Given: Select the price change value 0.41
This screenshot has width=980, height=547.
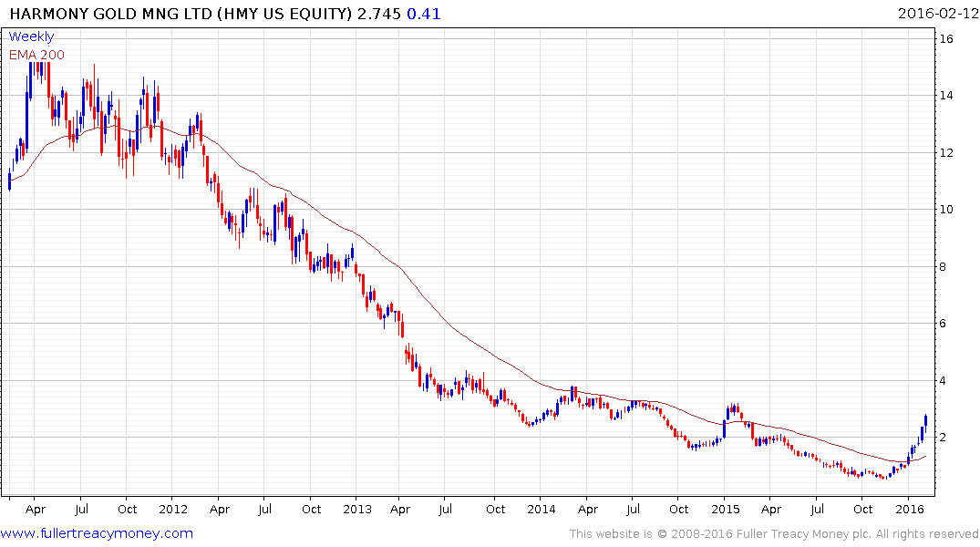Looking at the screenshot, I should (424, 14).
